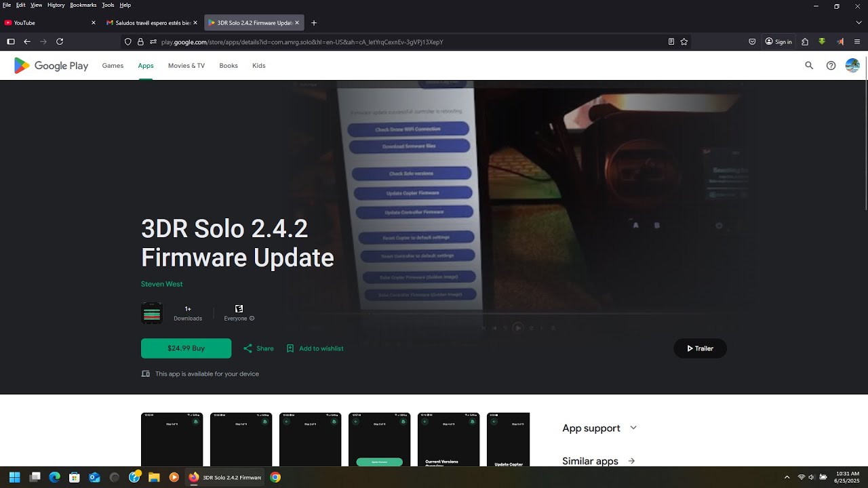
Task: Open Google Play help center icon
Action: 831,66
